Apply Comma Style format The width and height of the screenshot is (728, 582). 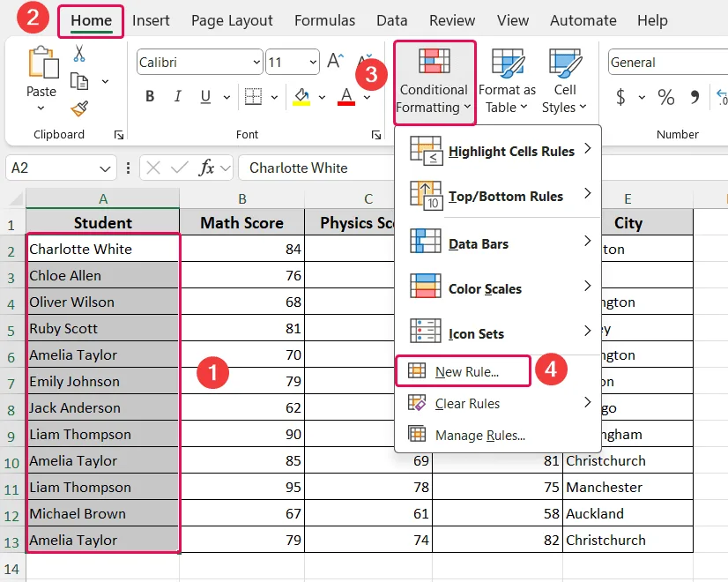(695, 97)
